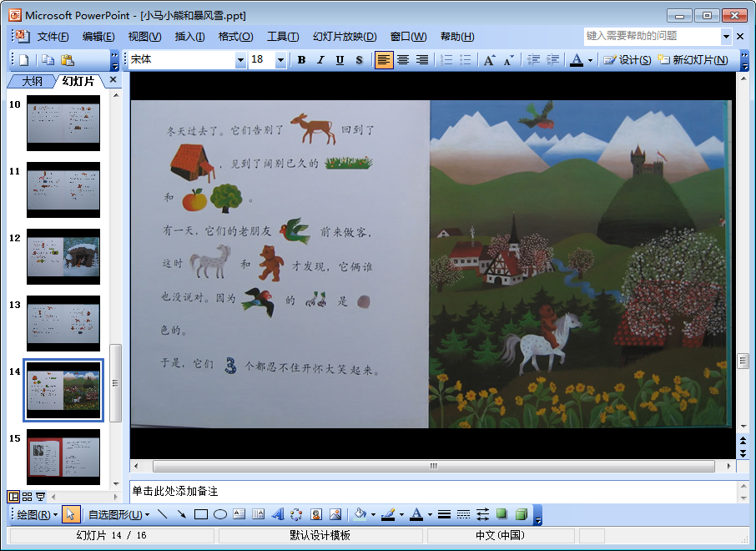Select the Line drawing tool
The width and height of the screenshot is (756, 551).
pos(163,515)
